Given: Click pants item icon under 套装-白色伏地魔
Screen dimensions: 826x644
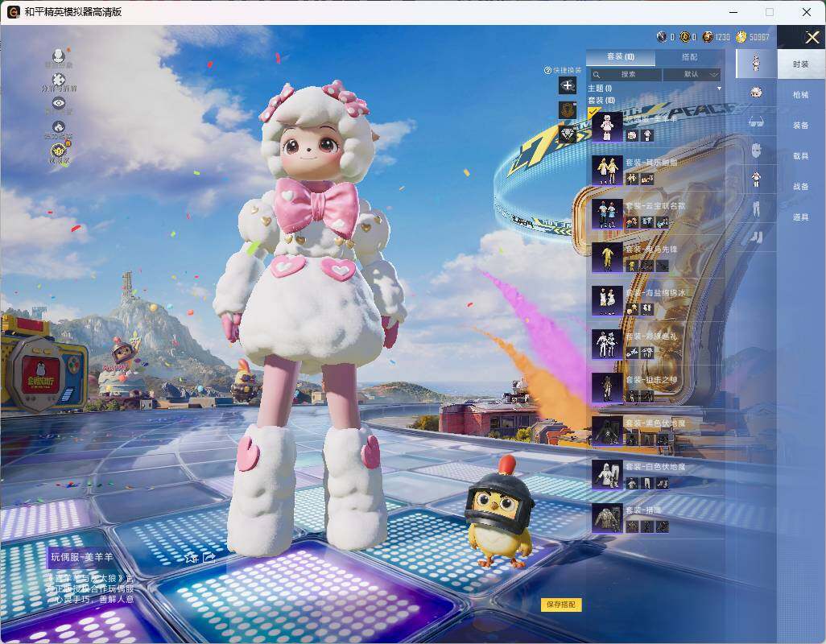Looking at the screenshot, I should pos(647,483).
